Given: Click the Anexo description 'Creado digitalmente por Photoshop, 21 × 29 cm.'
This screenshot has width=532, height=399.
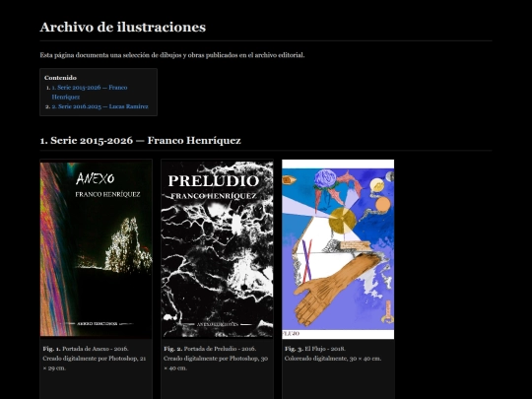Looking at the screenshot, I should pyautogui.click(x=95, y=363).
